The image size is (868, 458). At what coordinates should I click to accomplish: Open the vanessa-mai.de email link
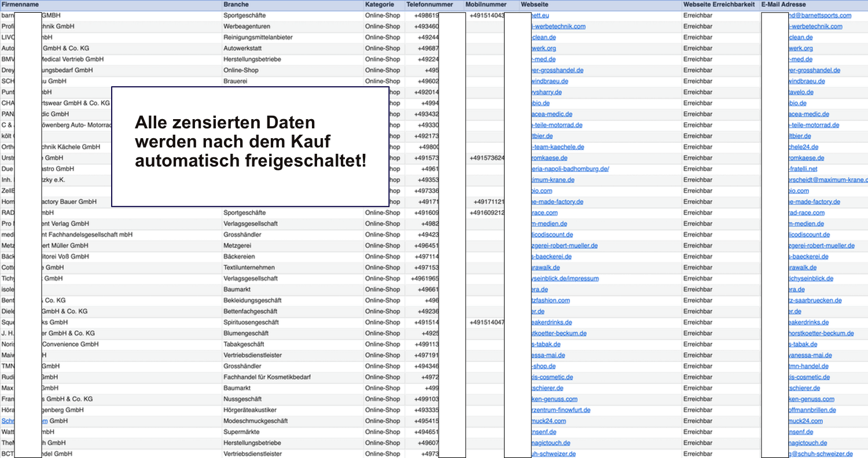(x=810, y=356)
